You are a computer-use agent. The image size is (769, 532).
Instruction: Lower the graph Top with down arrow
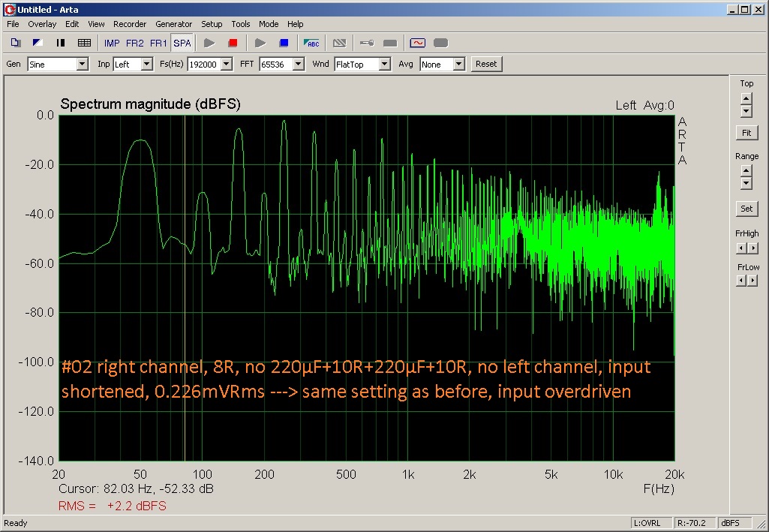point(746,111)
